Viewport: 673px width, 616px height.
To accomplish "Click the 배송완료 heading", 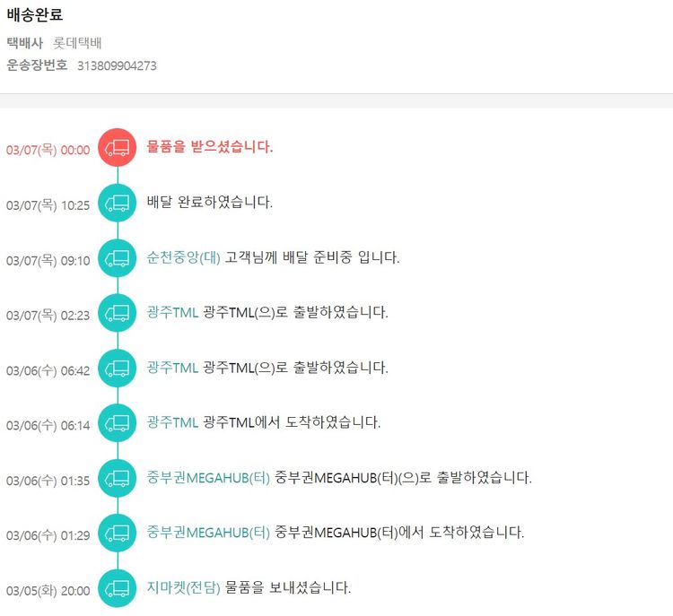I will (35, 15).
